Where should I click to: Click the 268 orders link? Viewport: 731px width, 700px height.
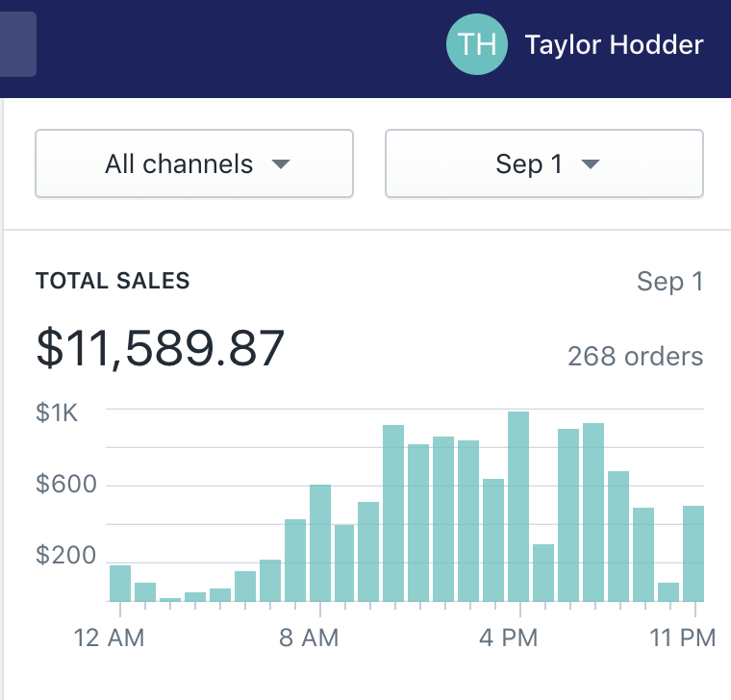tap(635, 357)
